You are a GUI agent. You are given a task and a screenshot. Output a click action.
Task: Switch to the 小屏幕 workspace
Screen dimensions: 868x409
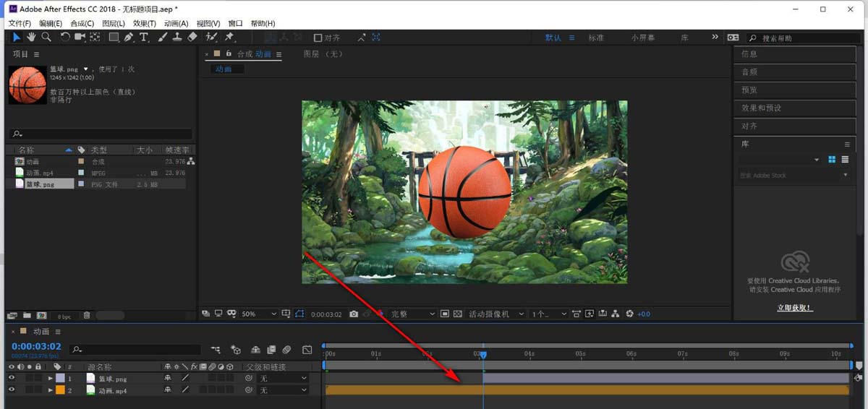click(643, 38)
